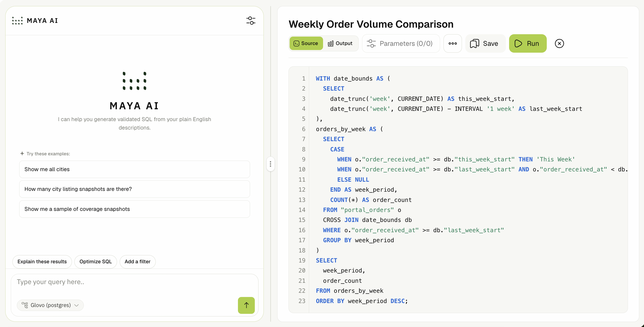Click the panel divider drag handle

coord(270,164)
